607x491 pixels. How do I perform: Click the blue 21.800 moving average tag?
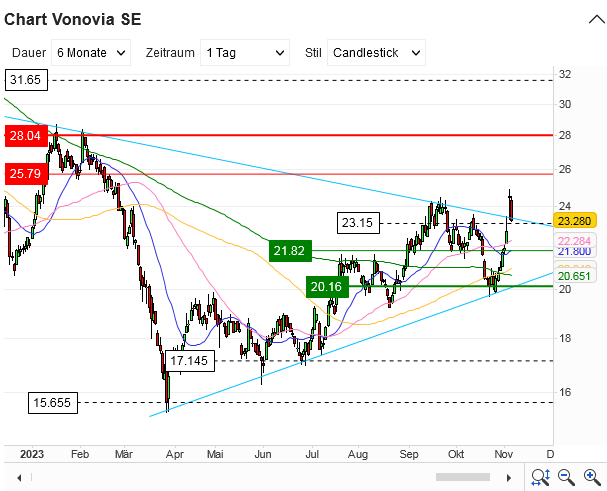(x=575, y=252)
